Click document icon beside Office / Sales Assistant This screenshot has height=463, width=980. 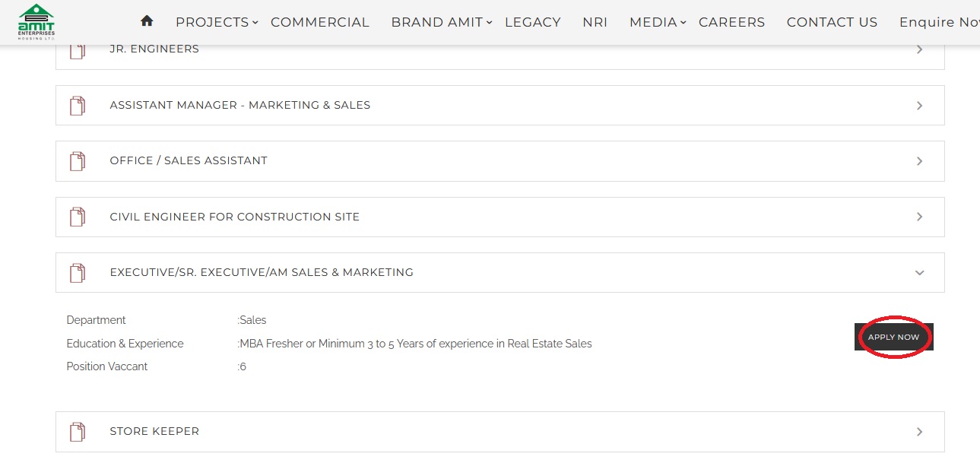coord(78,161)
